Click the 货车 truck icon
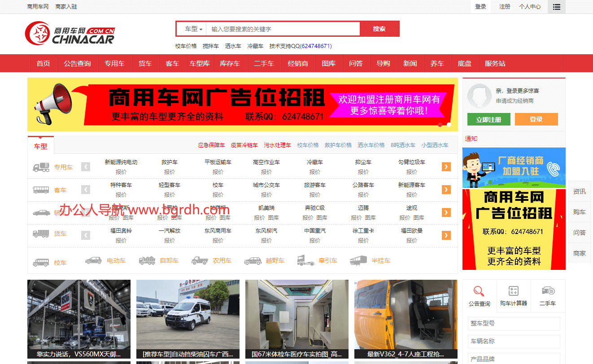The image size is (593, 364). [41, 234]
